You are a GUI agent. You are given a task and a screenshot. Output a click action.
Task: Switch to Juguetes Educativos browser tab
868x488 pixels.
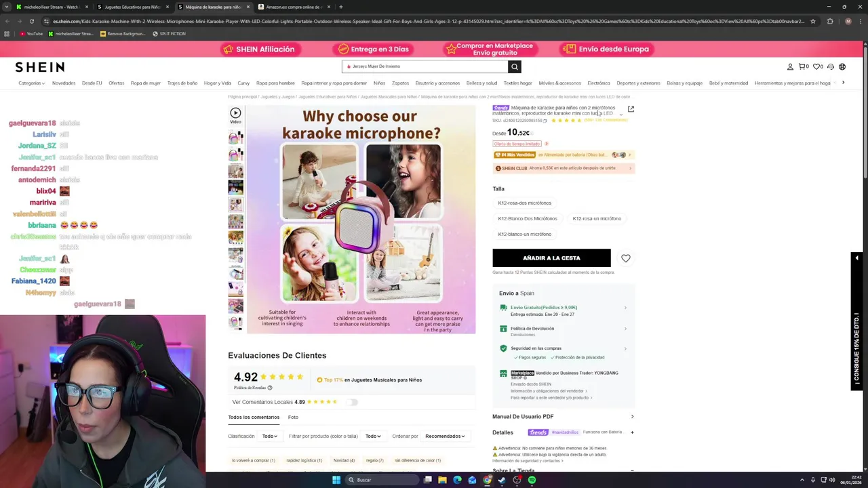pos(132,7)
